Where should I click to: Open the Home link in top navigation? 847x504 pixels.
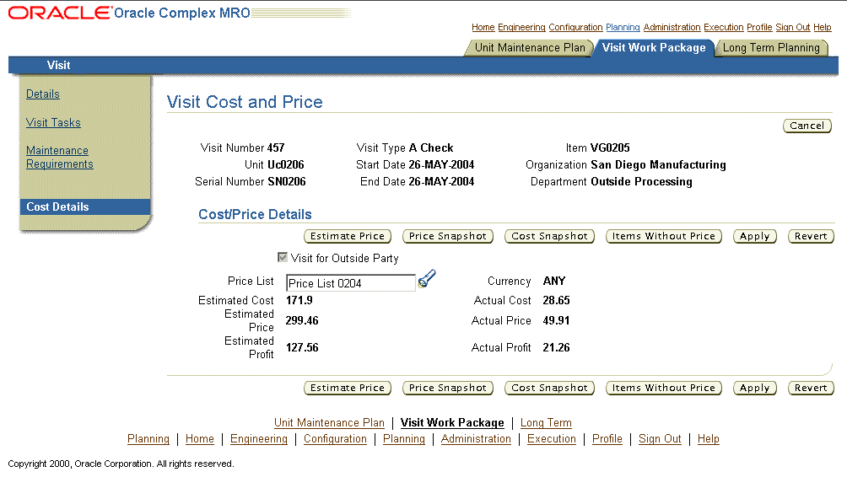tap(483, 27)
